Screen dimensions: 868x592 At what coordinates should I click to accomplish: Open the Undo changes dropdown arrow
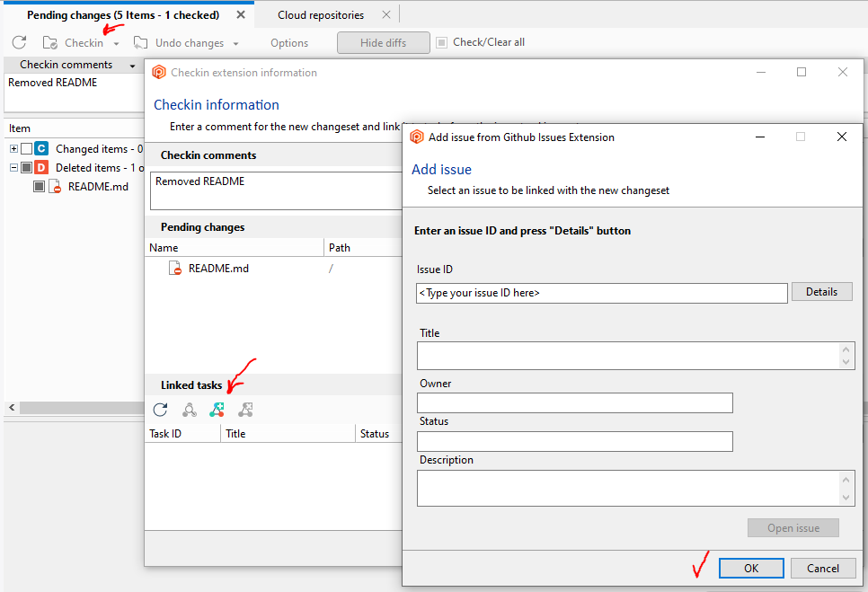pyautogui.click(x=235, y=44)
